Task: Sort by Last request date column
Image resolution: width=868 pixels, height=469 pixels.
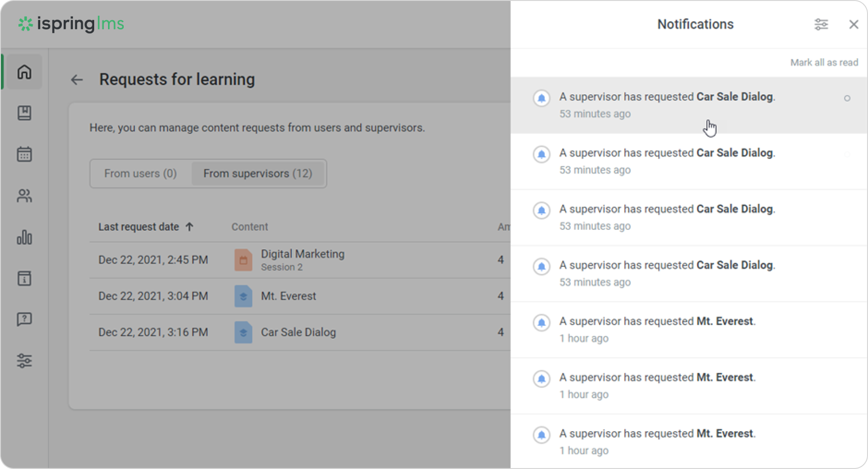Action: point(139,227)
